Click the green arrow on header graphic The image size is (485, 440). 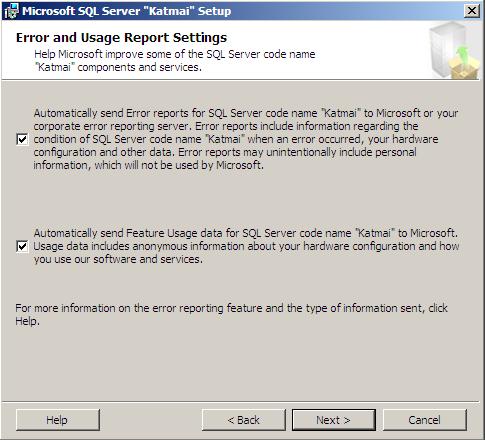(x=462, y=55)
